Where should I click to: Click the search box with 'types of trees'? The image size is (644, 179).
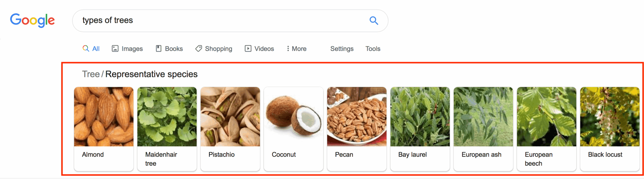click(221, 20)
